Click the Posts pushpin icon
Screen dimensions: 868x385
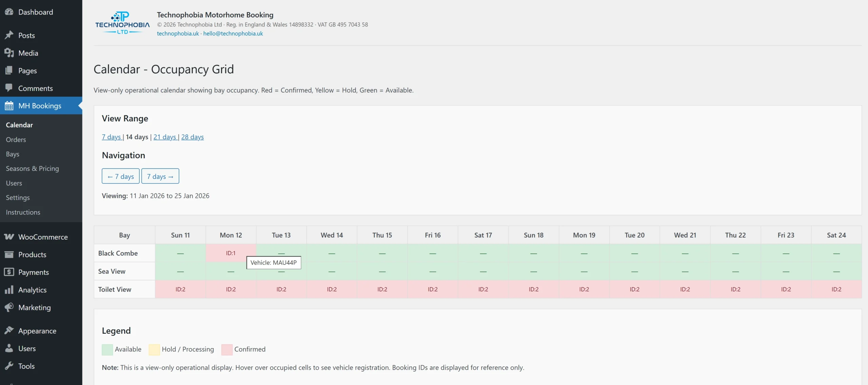point(9,35)
